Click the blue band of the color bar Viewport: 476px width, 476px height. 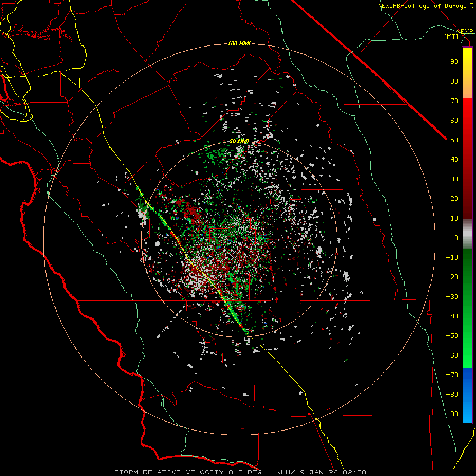pos(467,395)
